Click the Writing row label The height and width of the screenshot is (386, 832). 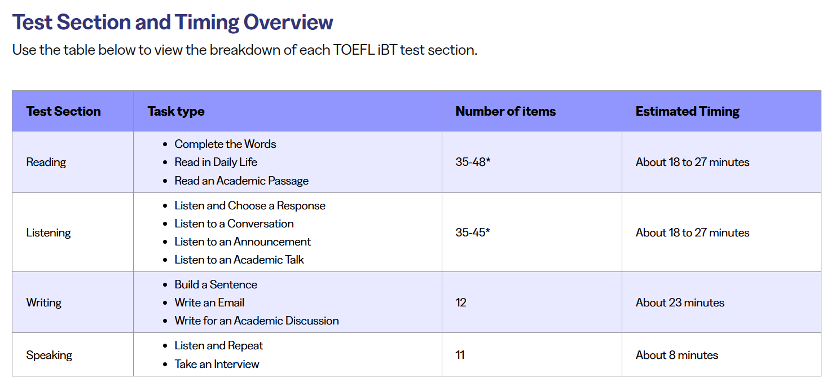coord(44,303)
